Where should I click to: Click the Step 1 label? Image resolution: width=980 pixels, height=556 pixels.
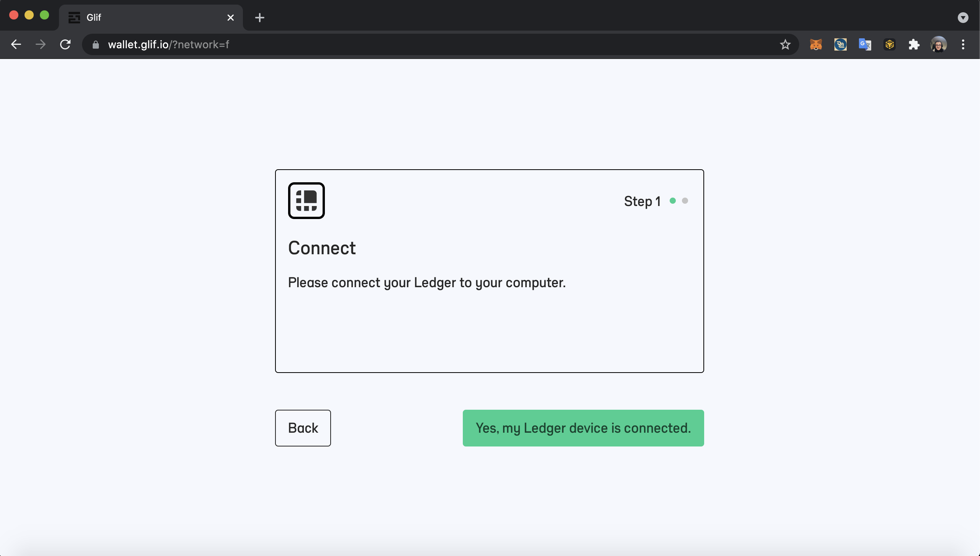(642, 201)
